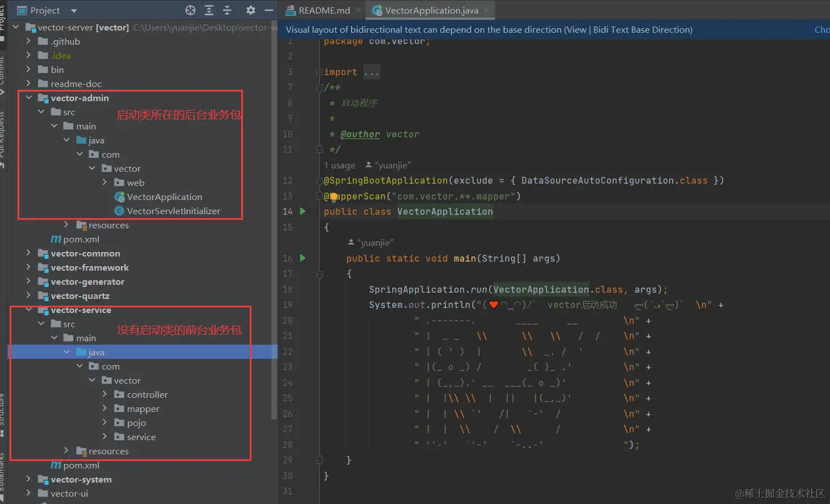This screenshot has height=504, width=830.
Task: Expand the .idea folder
Action: (x=28, y=55)
